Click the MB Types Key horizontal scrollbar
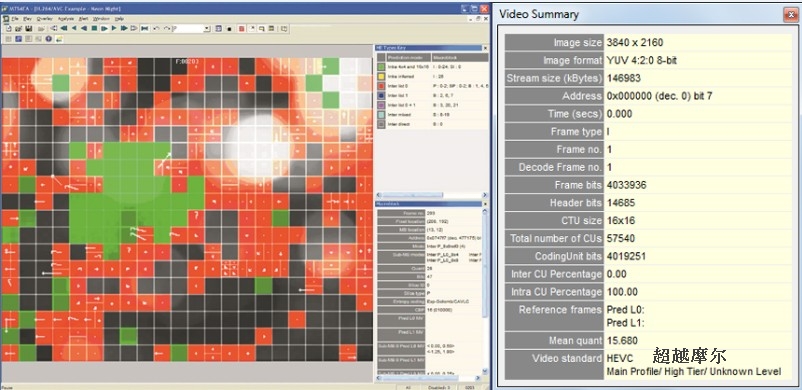802x390 pixels. click(431, 195)
